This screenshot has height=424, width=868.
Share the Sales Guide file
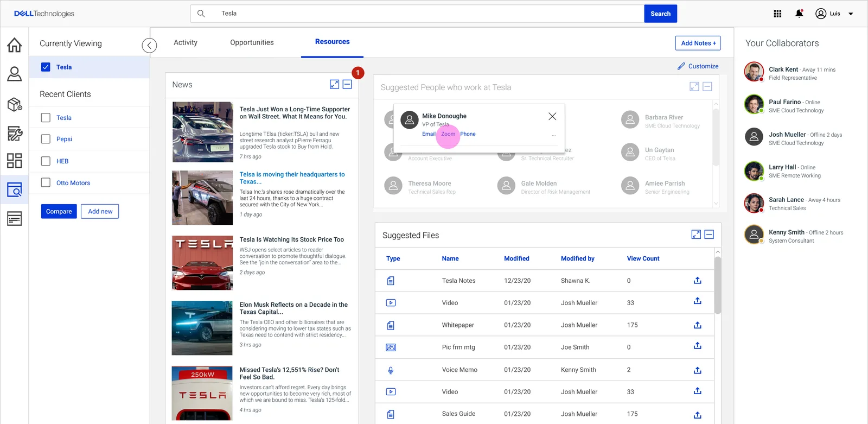pyautogui.click(x=698, y=415)
